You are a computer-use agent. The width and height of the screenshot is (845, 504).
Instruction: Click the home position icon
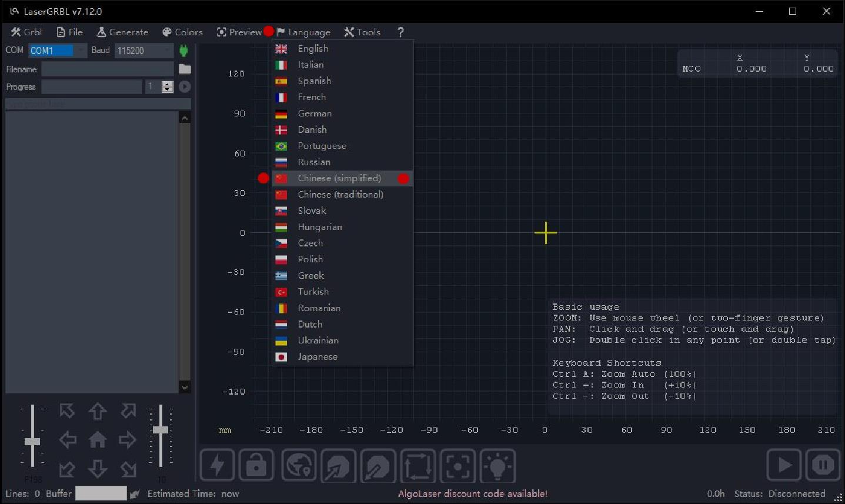point(98,439)
